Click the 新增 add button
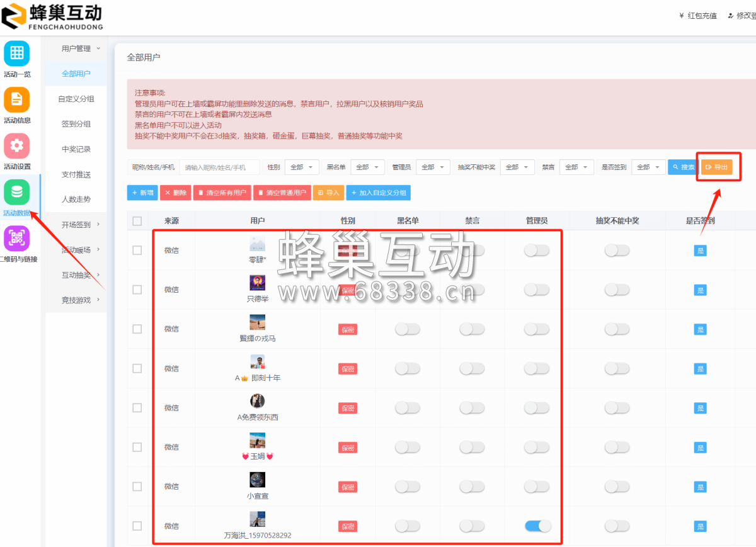Image resolution: width=756 pixels, height=547 pixels. tap(142, 193)
